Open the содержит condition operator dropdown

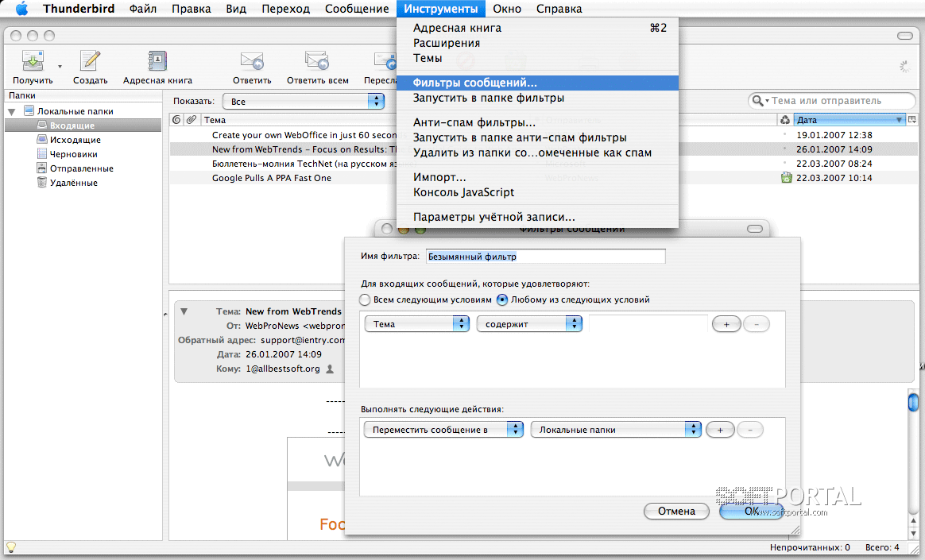point(529,323)
